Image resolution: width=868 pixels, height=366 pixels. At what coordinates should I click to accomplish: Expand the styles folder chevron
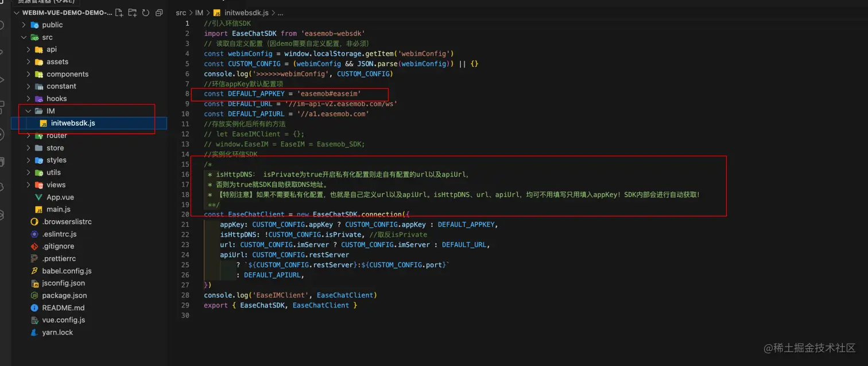(x=29, y=160)
